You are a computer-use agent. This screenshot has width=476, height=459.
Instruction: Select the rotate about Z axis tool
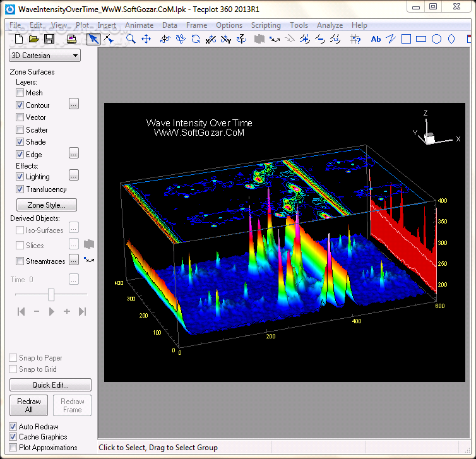(x=241, y=39)
